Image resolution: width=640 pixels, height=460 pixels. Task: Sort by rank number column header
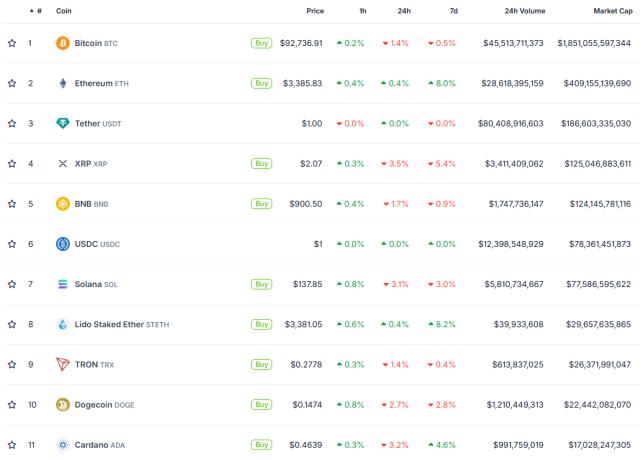(x=37, y=10)
